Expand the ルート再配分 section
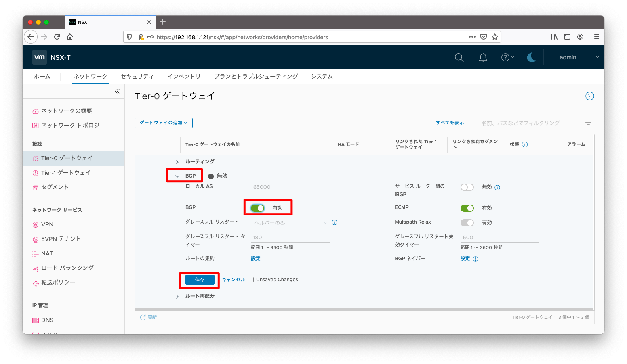 click(x=177, y=296)
